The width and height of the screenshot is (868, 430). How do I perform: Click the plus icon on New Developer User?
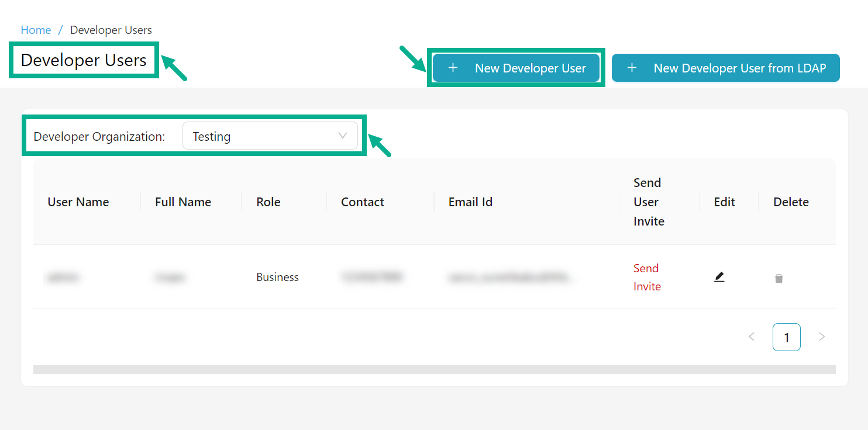[453, 68]
